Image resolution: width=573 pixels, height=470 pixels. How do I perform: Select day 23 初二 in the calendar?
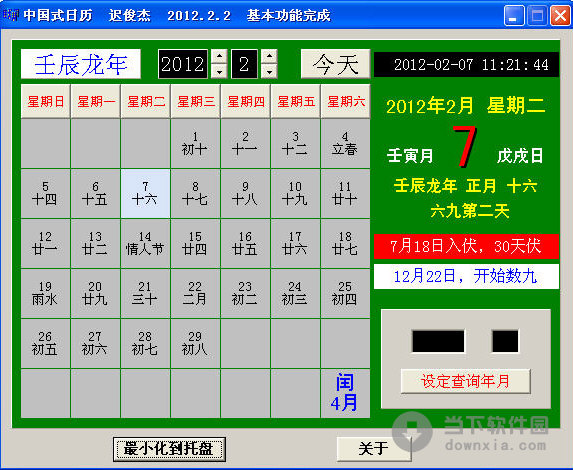click(x=246, y=294)
